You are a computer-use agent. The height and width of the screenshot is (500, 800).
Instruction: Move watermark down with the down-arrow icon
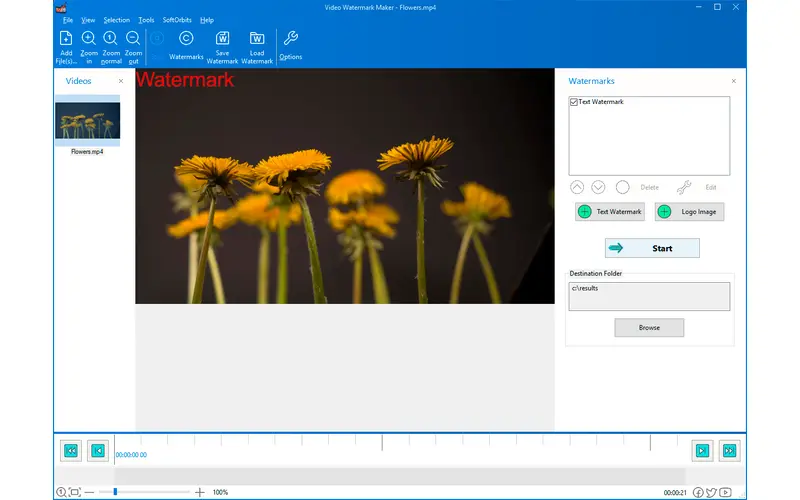coord(598,187)
